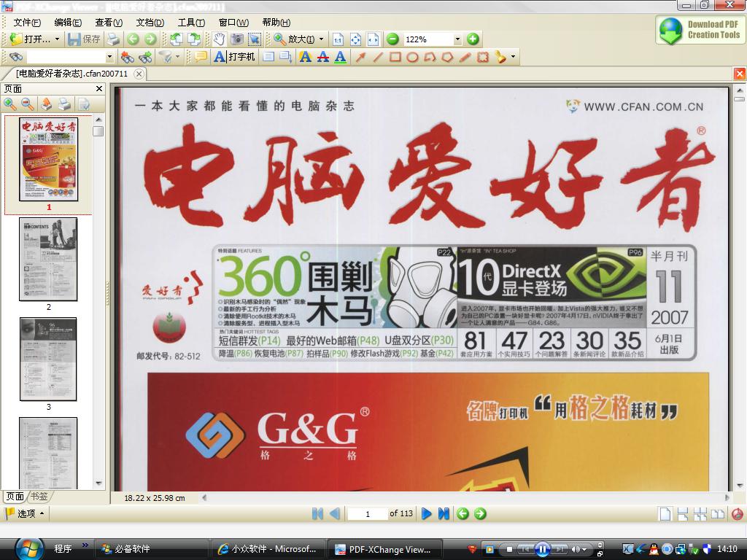The image size is (747, 560).
Task: Click the thumbnail panel scrollbar handle
Action: [98, 131]
